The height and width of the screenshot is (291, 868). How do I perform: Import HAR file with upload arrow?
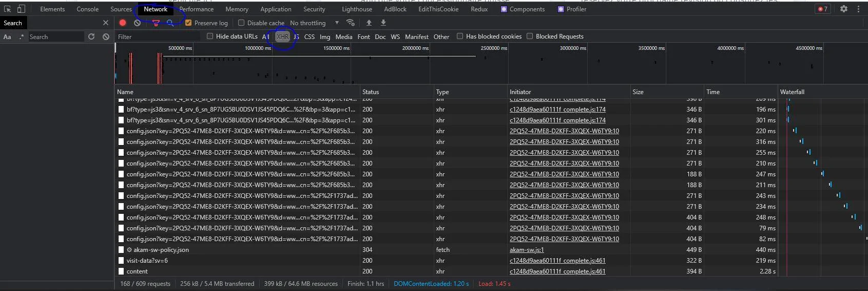tap(369, 23)
